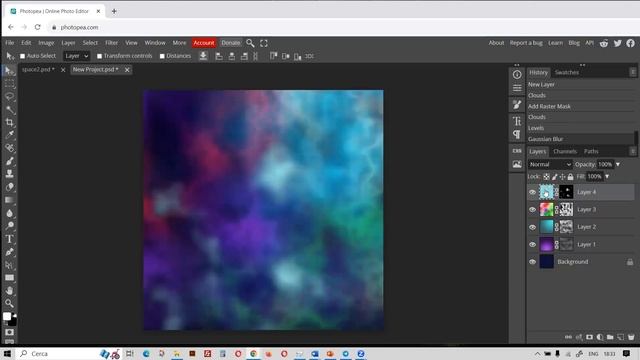Screen dimensions: 640x360
Task: Toggle fullscreen mode icon
Action: (264, 43)
